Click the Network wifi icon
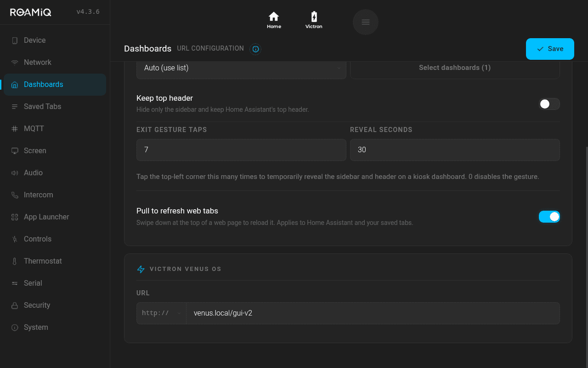 pyautogui.click(x=15, y=63)
